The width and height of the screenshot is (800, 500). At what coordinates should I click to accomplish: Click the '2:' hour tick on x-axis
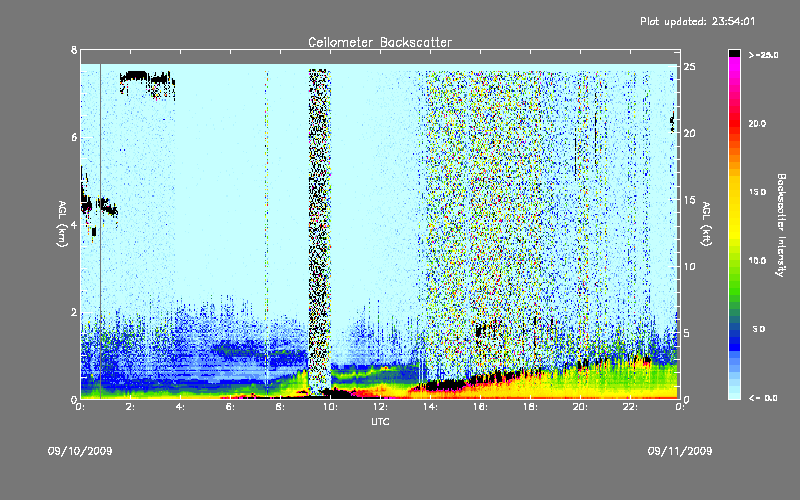pos(130,407)
